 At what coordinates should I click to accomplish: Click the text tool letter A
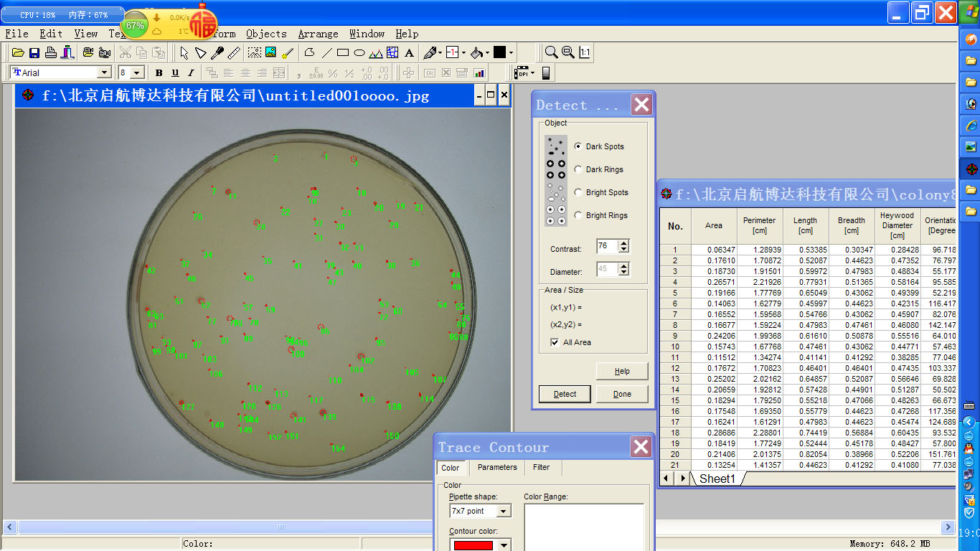(x=409, y=52)
